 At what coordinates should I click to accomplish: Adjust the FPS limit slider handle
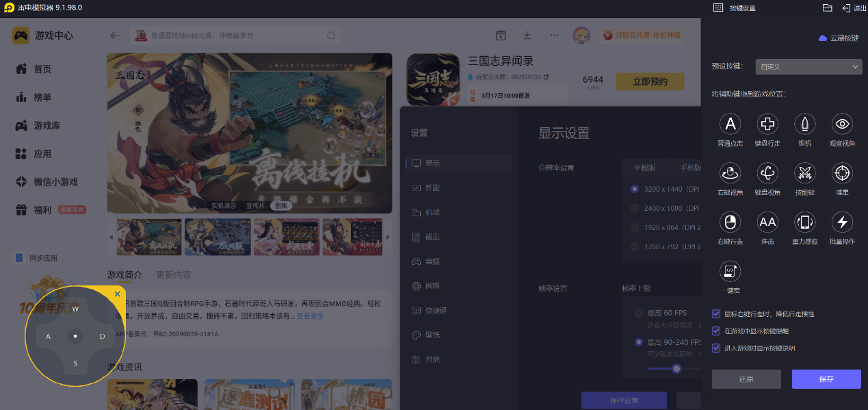tap(676, 368)
